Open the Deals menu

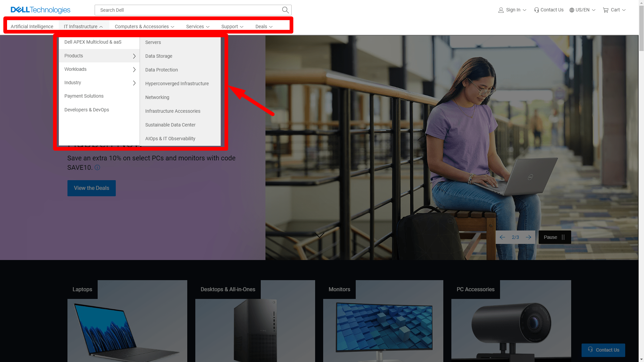[x=264, y=27]
